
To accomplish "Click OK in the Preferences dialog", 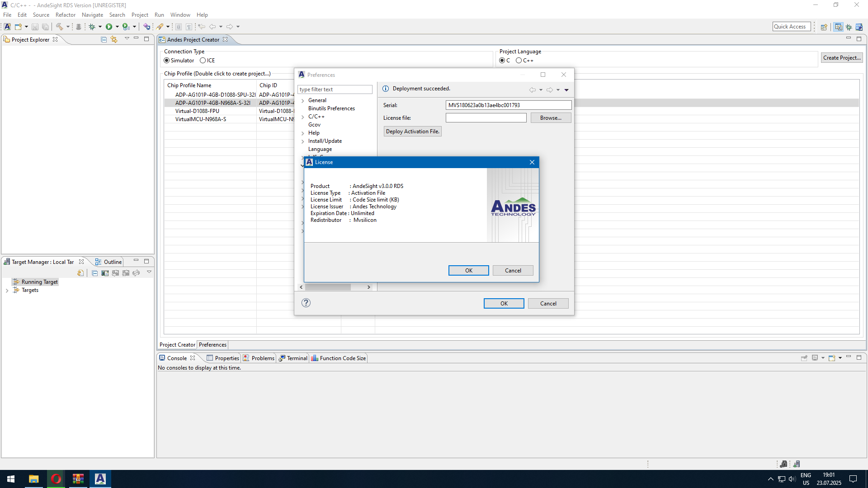I will tap(504, 303).
